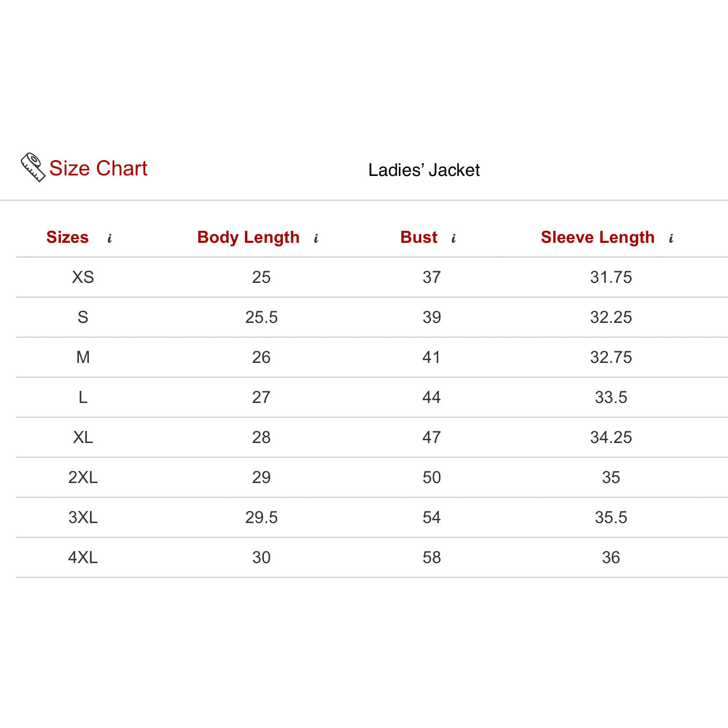Click the Sizes column header

[67, 238]
